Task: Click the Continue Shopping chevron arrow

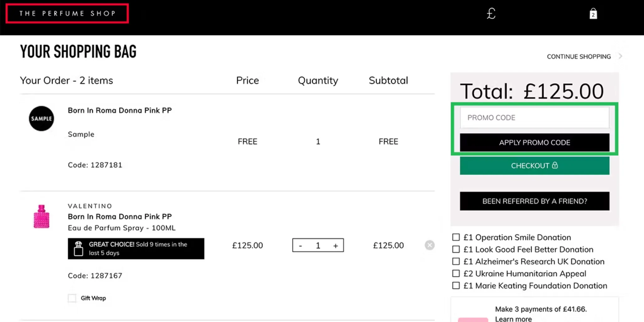Action: (x=620, y=56)
